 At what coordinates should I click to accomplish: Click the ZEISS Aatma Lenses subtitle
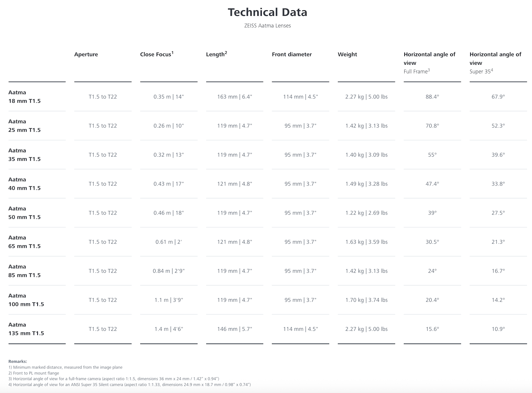click(267, 26)
